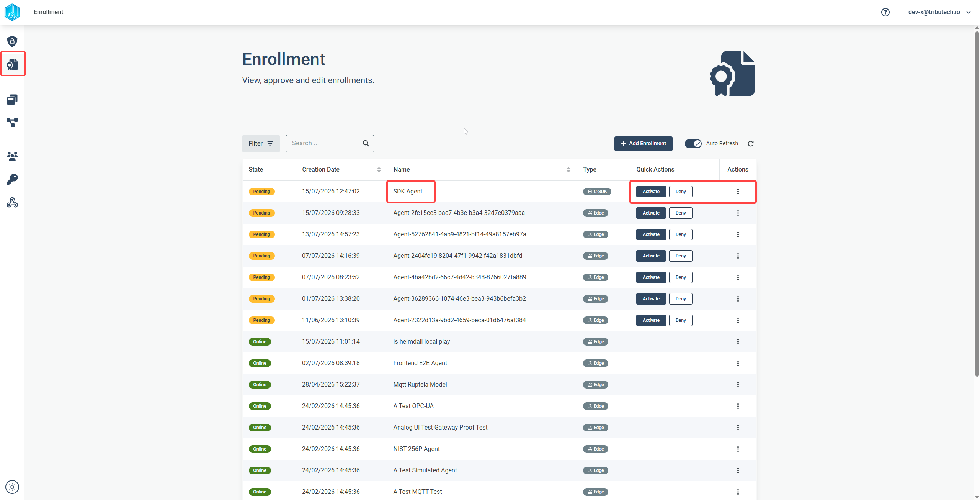Open actions menu for Mqtt Ruptela Model
The height and width of the screenshot is (500, 980).
(738, 385)
